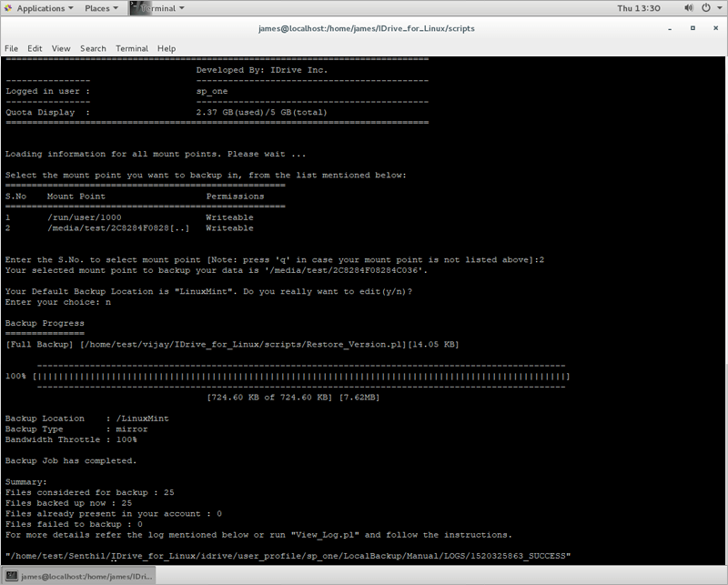Click the 'Loading information for all mount points' line

[156, 154]
